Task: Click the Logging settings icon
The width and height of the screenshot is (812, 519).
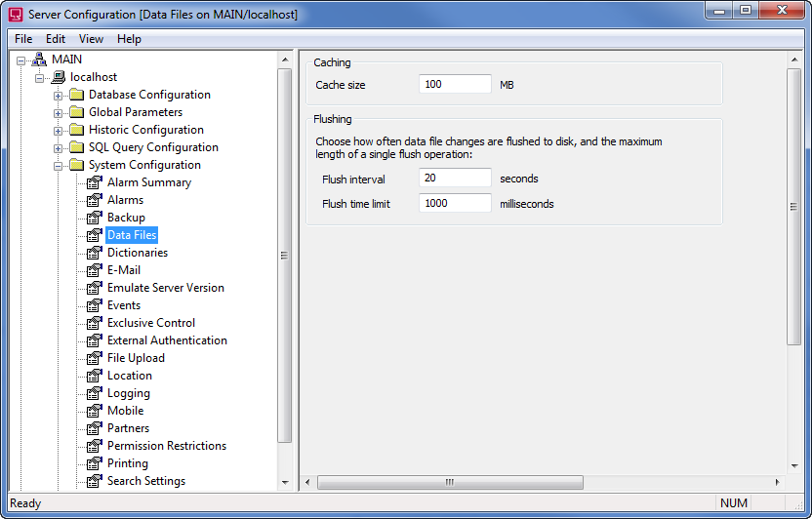Action: [95, 393]
